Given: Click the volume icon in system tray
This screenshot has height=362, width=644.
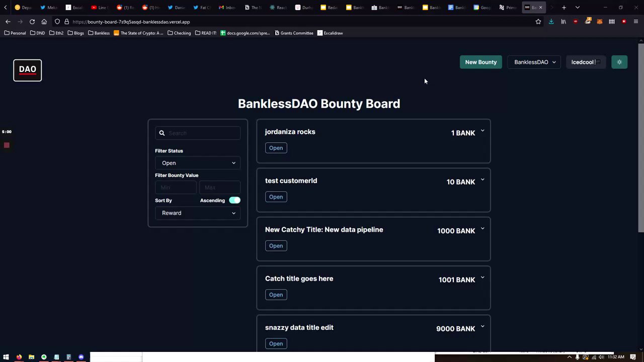Looking at the screenshot, I should [601, 357].
